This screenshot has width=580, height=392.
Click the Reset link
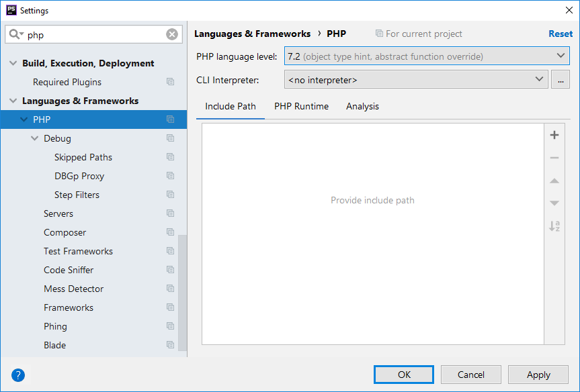pyautogui.click(x=561, y=34)
